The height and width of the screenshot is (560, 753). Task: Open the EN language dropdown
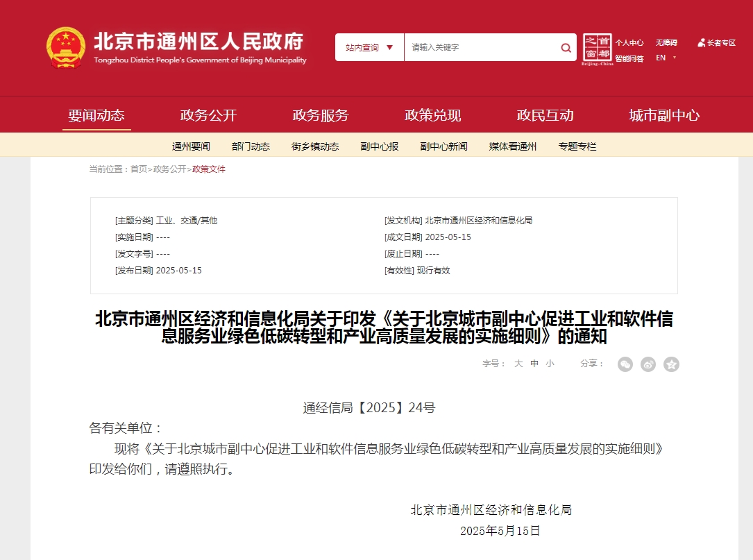pyautogui.click(x=665, y=58)
